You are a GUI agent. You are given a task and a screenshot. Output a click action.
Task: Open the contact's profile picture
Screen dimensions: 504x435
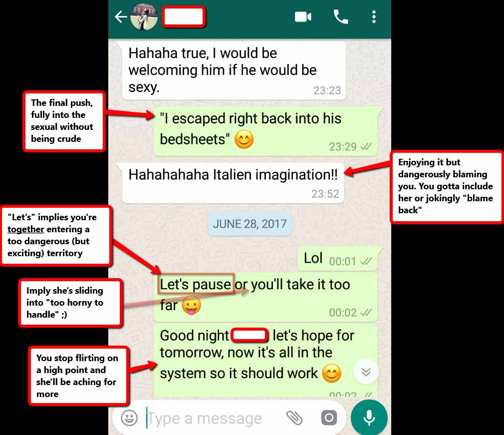click(x=144, y=17)
